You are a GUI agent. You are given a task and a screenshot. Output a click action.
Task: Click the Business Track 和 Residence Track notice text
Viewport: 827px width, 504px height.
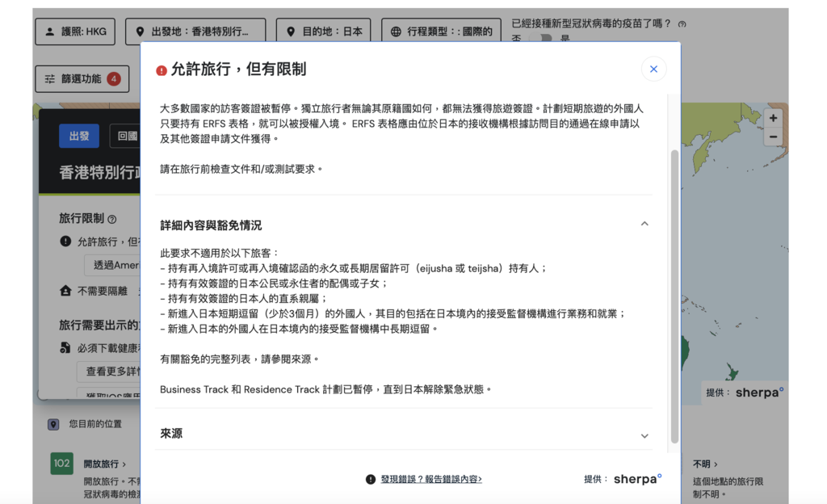(325, 389)
